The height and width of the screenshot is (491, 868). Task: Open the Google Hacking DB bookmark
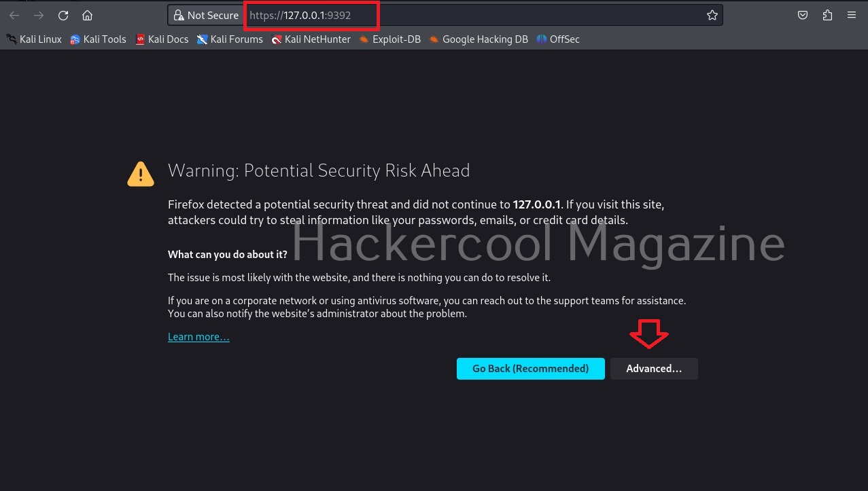coord(479,39)
